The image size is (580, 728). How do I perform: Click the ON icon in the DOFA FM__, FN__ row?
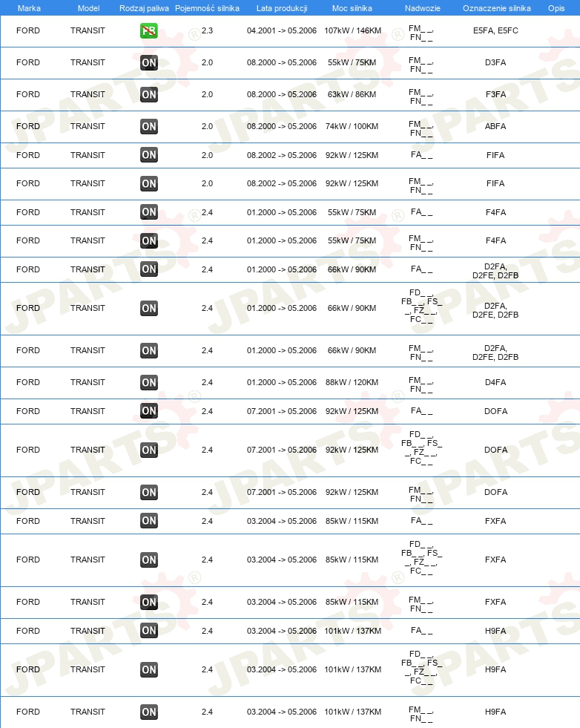tap(149, 492)
